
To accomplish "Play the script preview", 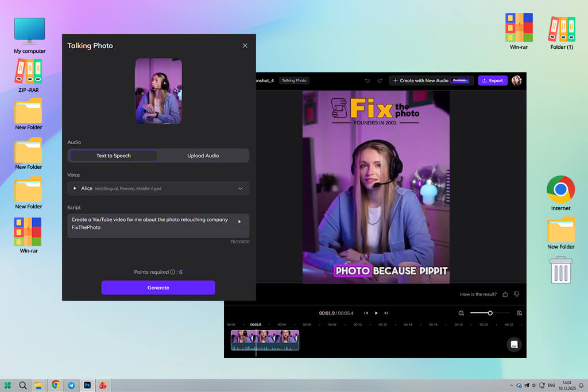I will tap(239, 222).
